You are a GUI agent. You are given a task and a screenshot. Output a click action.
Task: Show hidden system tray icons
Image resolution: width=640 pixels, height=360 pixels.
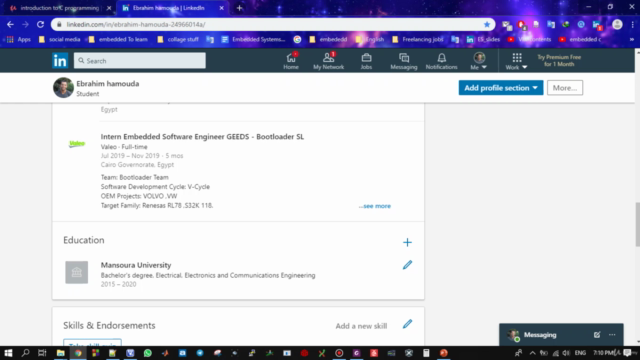point(532,353)
